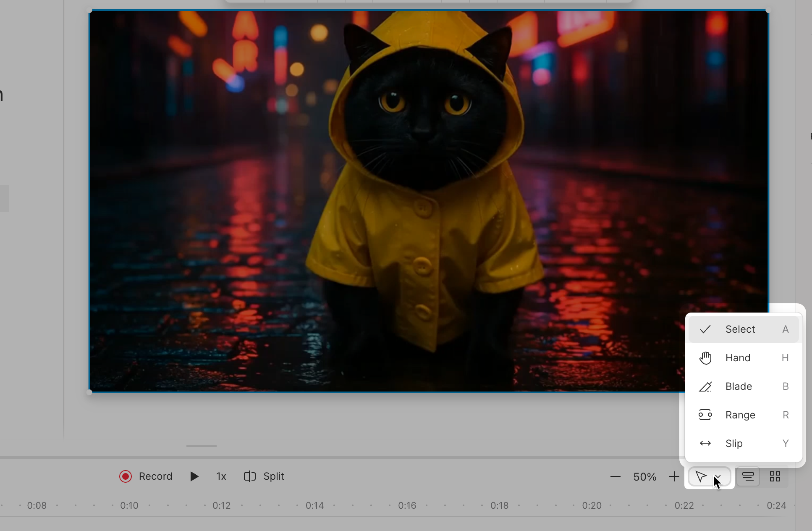Toggle the Select tool checkmark

click(x=705, y=329)
